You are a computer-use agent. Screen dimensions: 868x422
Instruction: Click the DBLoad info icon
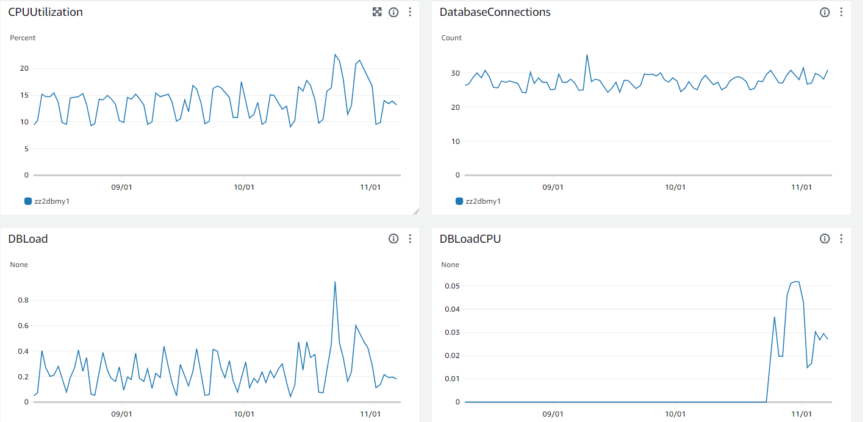393,238
